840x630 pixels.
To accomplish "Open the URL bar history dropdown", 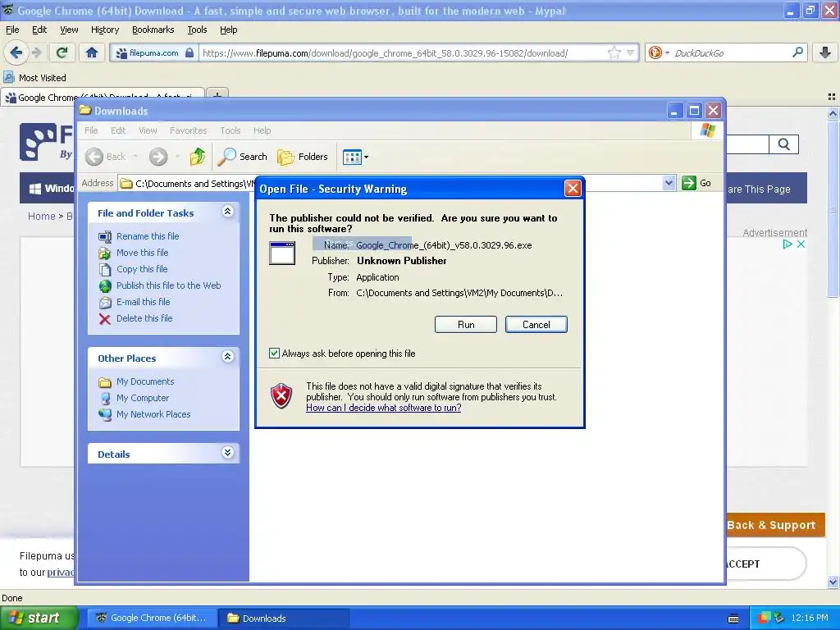I will coord(631,52).
